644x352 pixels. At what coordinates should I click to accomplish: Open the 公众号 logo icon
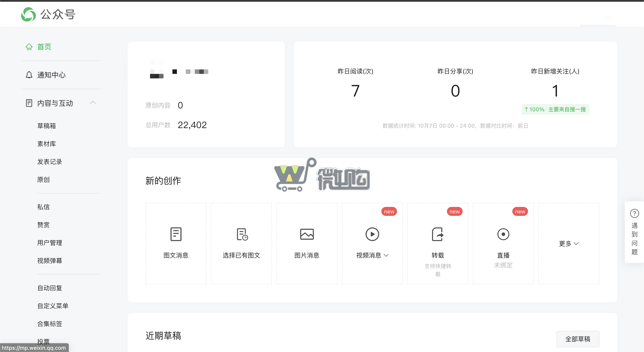pos(28,14)
